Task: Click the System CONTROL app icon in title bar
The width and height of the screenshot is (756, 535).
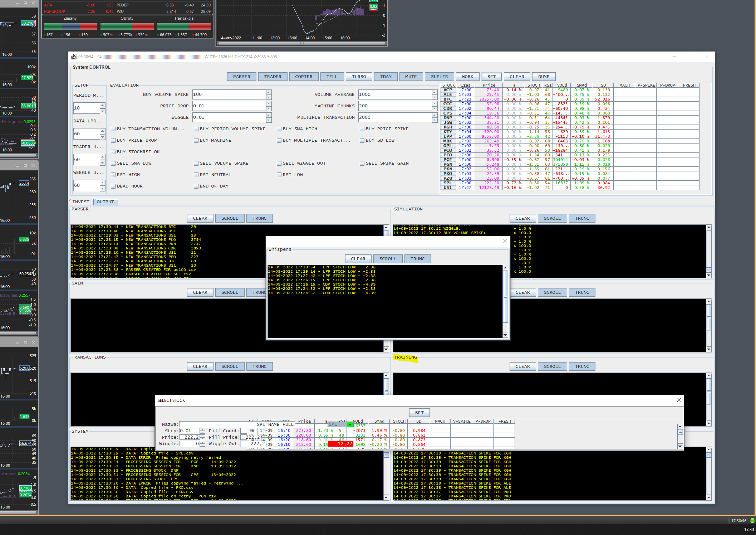Action: 74,57
